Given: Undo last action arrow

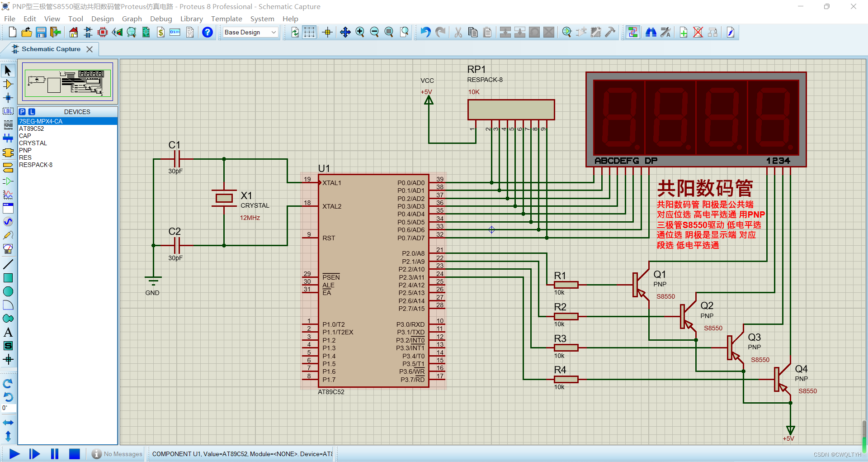Looking at the screenshot, I should tap(425, 32).
